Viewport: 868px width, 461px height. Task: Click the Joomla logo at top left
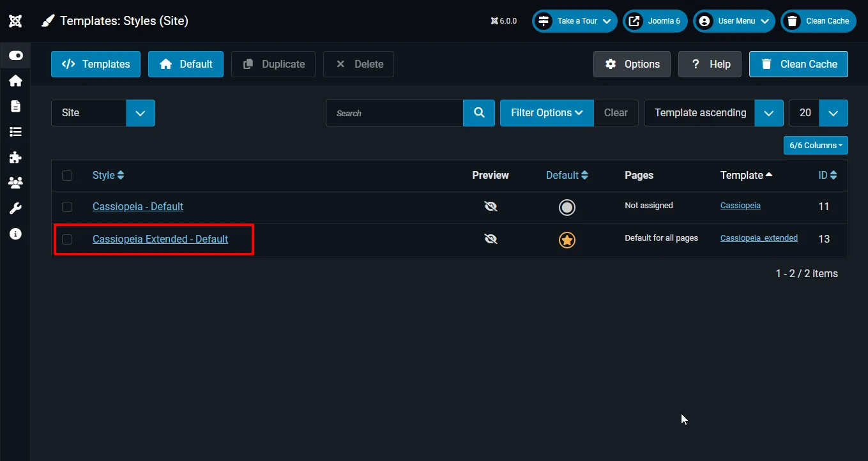tap(15, 20)
